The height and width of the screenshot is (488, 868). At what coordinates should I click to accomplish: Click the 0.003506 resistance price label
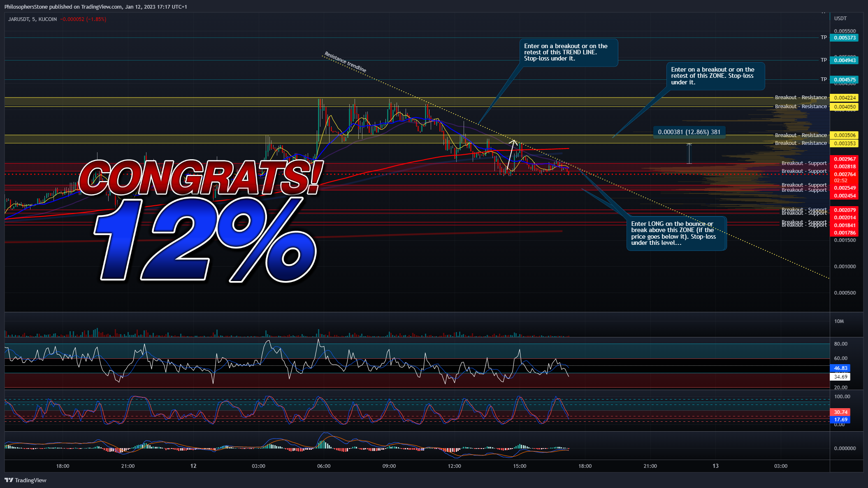click(844, 135)
